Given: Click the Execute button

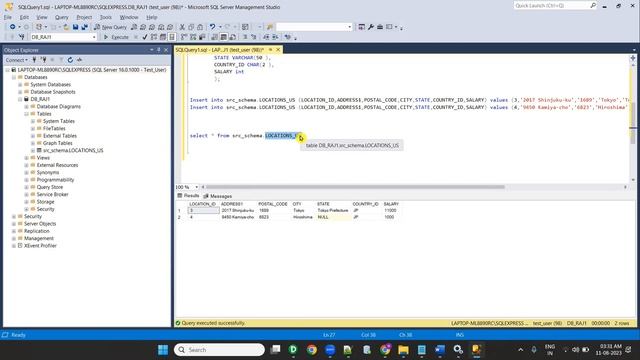Looking at the screenshot, I should point(116,37).
